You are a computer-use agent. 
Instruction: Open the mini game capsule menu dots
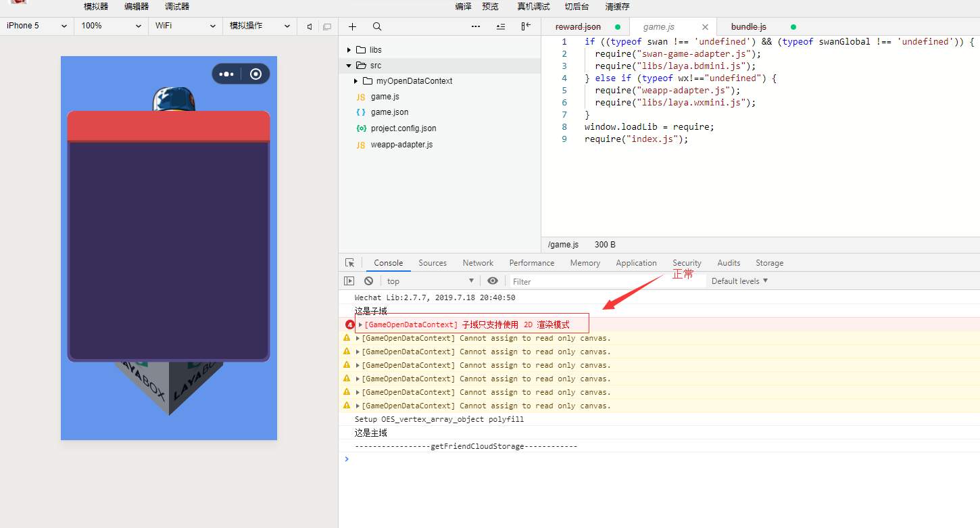(226, 74)
